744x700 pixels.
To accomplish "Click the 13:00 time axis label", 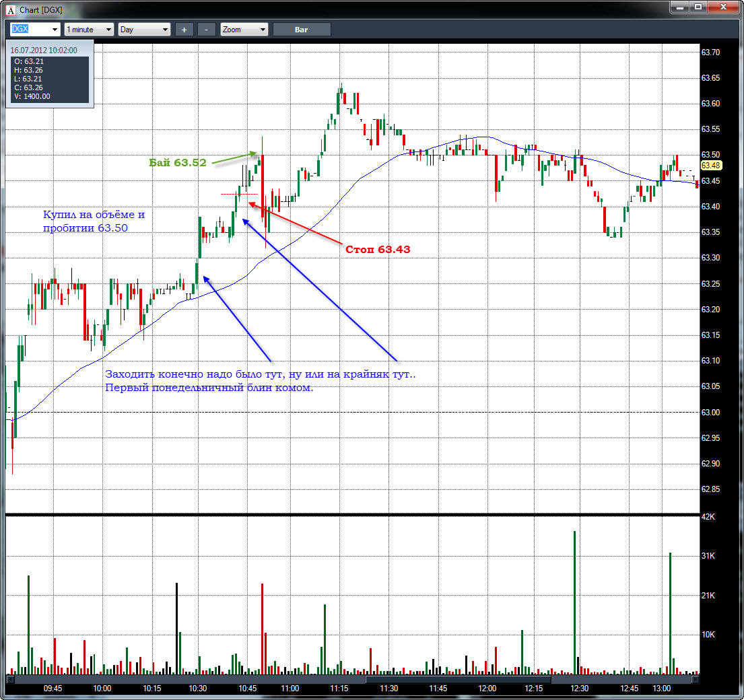I will tap(661, 688).
